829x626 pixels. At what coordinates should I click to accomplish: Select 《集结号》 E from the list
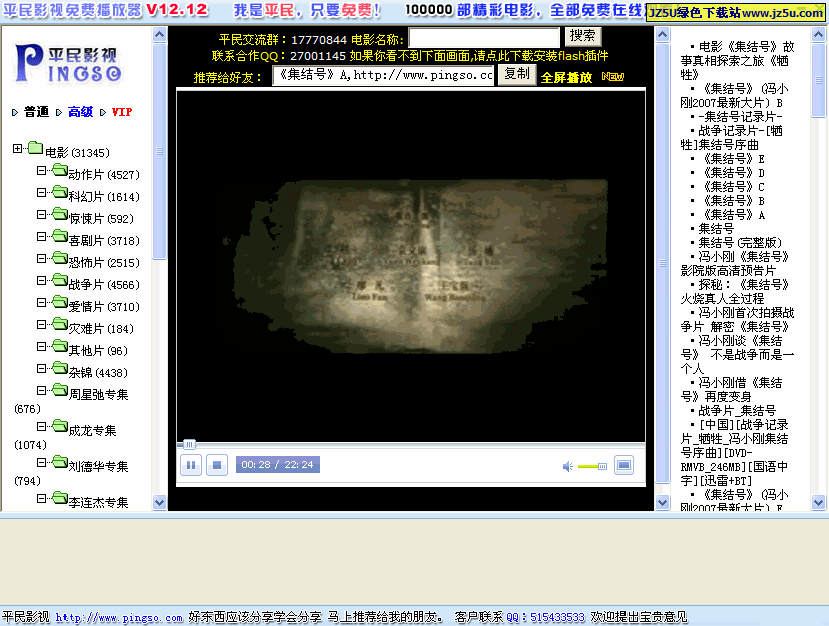click(x=731, y=159)
